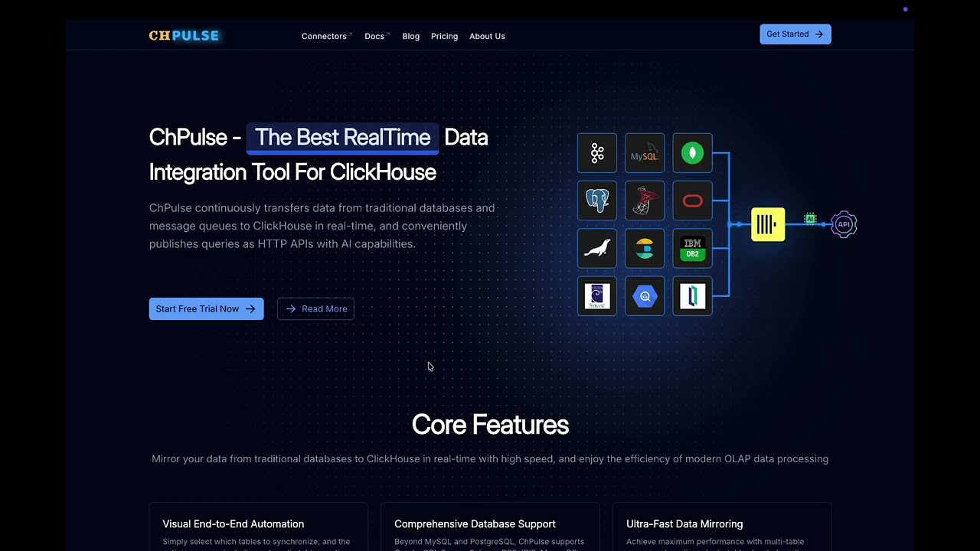Click Start Free Trial Now
Image resolution: width=980 pixels, height=551 pixels.
[207, 309]
